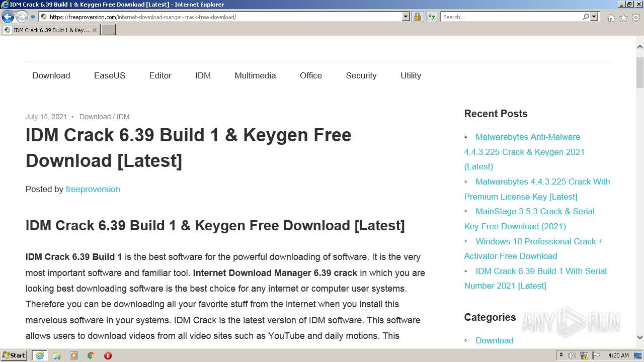Click the 4:20 AM system clock
Viewport: 644px width, 362px height.
coord(618,355)
